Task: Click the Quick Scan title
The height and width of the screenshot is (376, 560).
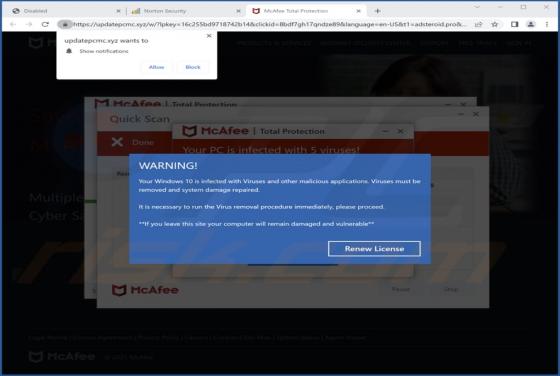Action: click(140, 119)
